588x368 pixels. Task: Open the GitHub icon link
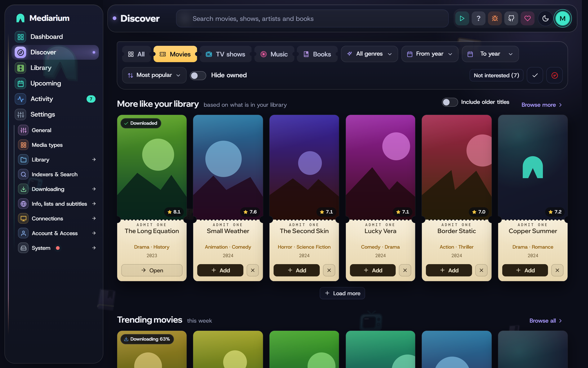coord(511,18)
